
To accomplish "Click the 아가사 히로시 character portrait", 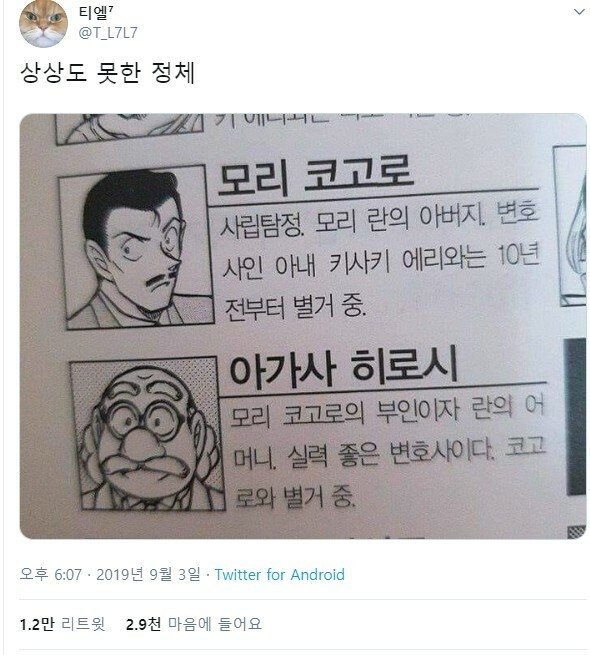I will [x=147, y=434].
